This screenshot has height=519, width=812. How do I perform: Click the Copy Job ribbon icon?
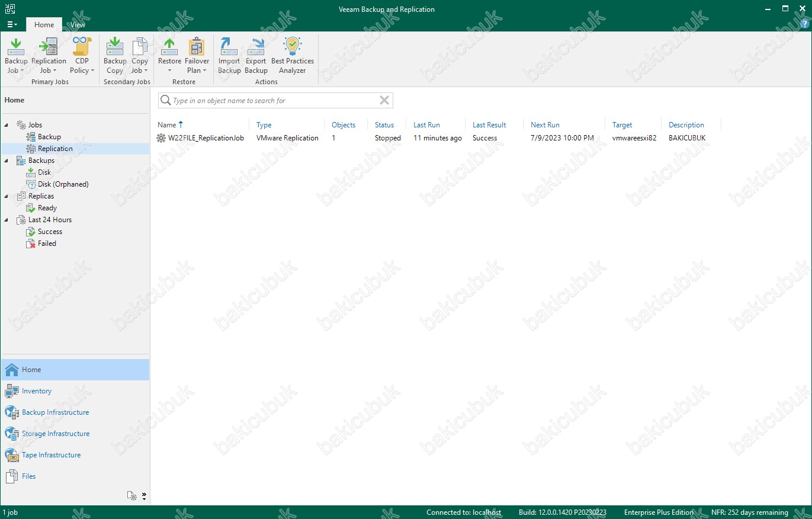(x=140, y=55)
